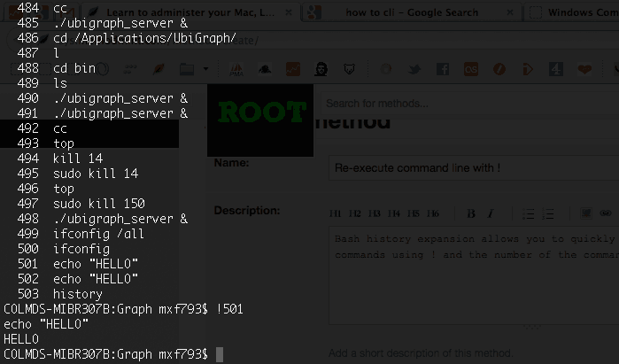This screenshot has height=364, width=619.
Task: Edit the Name field 'Re-execute command line with !'
Action: (x=474, y=167)
